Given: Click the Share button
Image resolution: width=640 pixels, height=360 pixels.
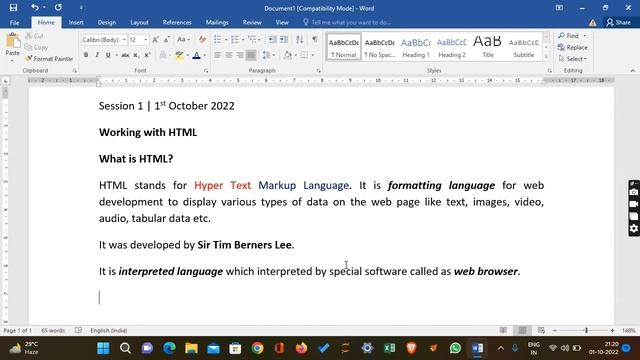Looking at the screenshot, I should [618, 22].
